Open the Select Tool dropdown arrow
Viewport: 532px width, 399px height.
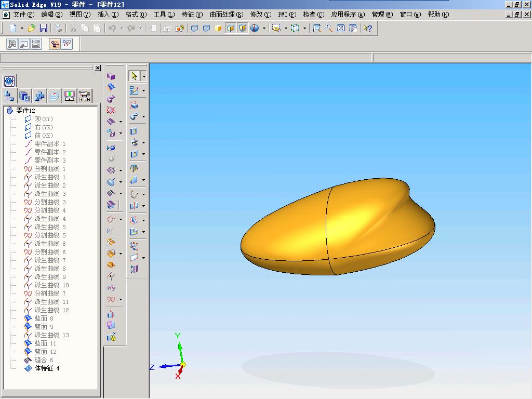pyautogui.click(x=144, y=76)
